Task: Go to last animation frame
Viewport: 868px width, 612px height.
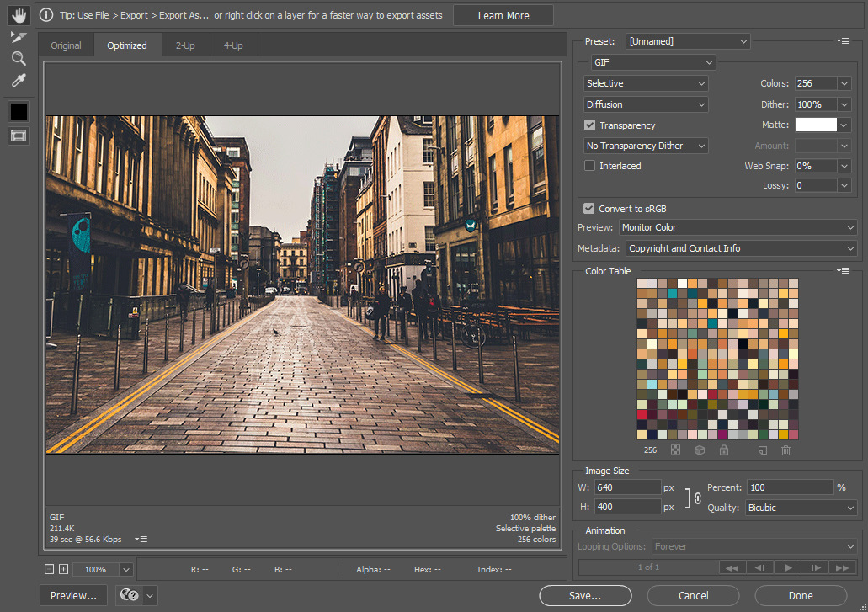Action: pyautogui.click(x=843, y=567)
